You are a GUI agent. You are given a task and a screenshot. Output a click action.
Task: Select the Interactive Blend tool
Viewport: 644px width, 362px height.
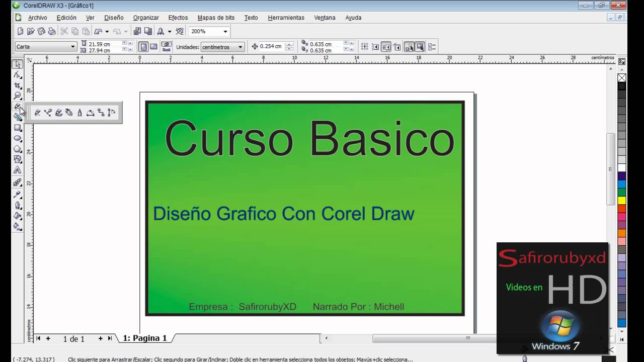point(18,183)
